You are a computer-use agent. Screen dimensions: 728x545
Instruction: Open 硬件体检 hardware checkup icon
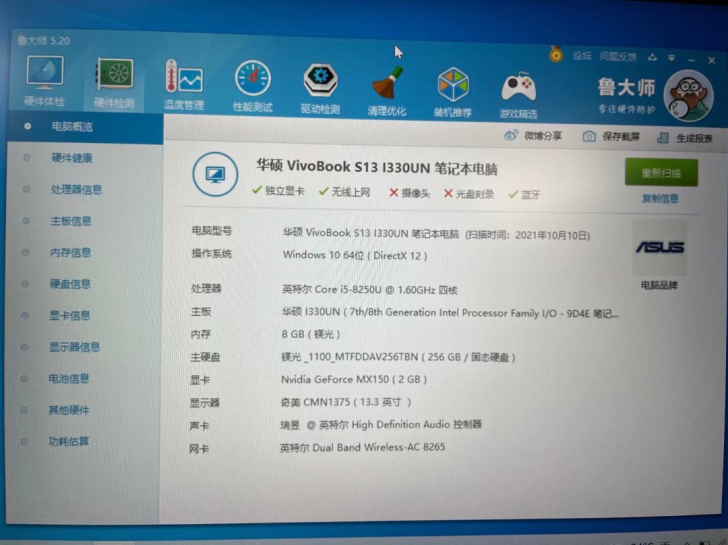click(45, 80)
